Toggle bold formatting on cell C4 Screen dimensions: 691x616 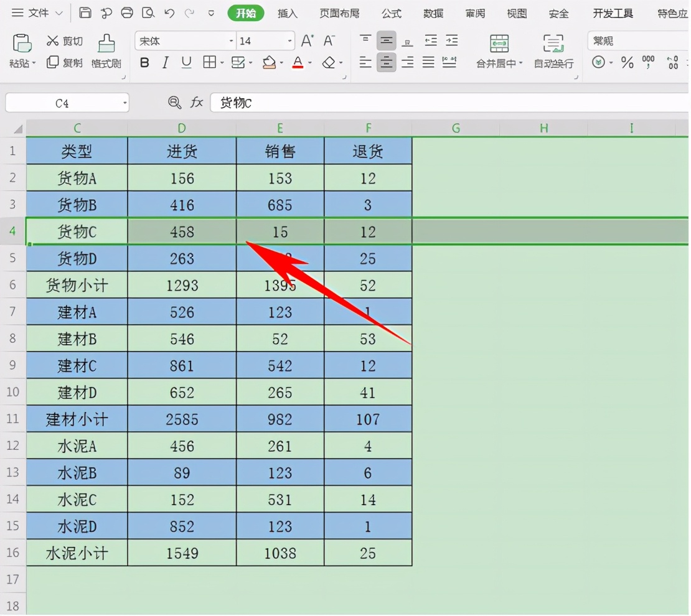(143, 62)
